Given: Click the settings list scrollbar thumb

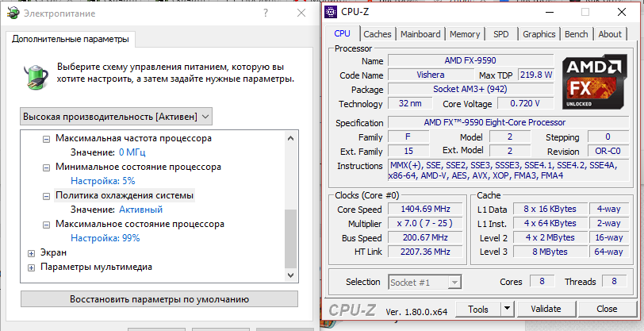Looking at the screenshot, I should [x=291, y=238].
